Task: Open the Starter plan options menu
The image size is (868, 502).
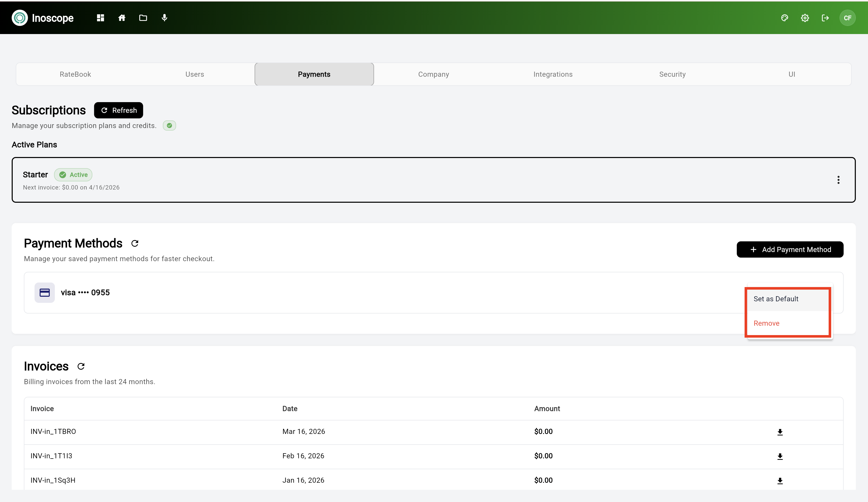Action: pyautogui.click(x=838, y=180)
